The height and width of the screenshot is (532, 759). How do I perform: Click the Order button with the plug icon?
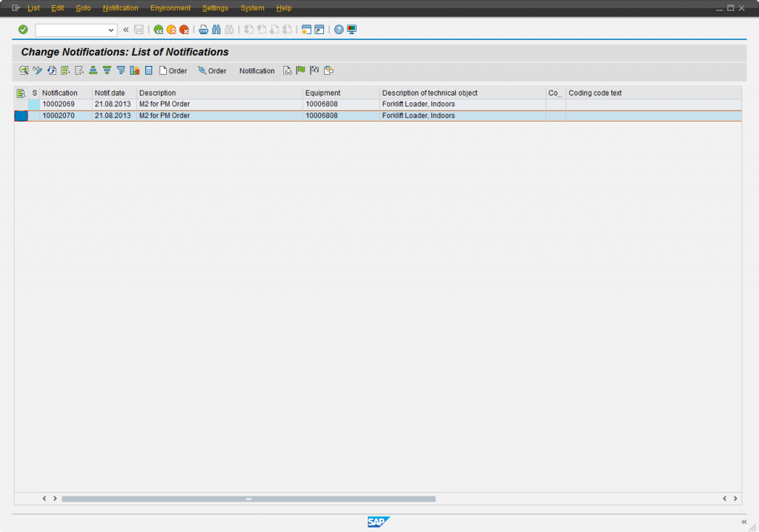click(212, 70)
